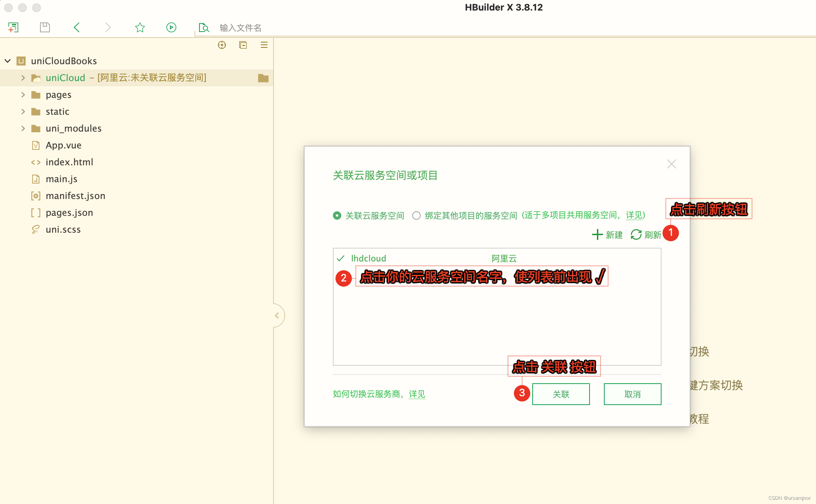Click the 新建 link in the dialog

[x=614, y=235]
